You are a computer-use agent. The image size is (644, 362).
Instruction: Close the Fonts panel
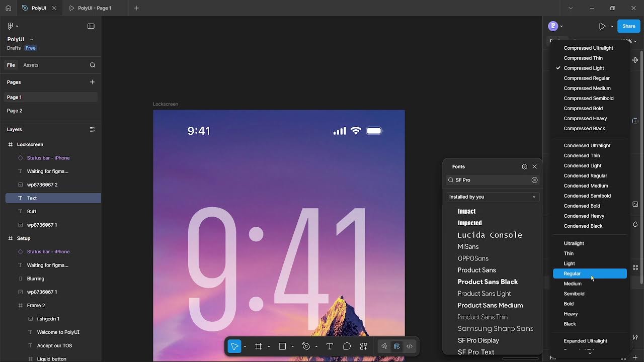[535, 166]
